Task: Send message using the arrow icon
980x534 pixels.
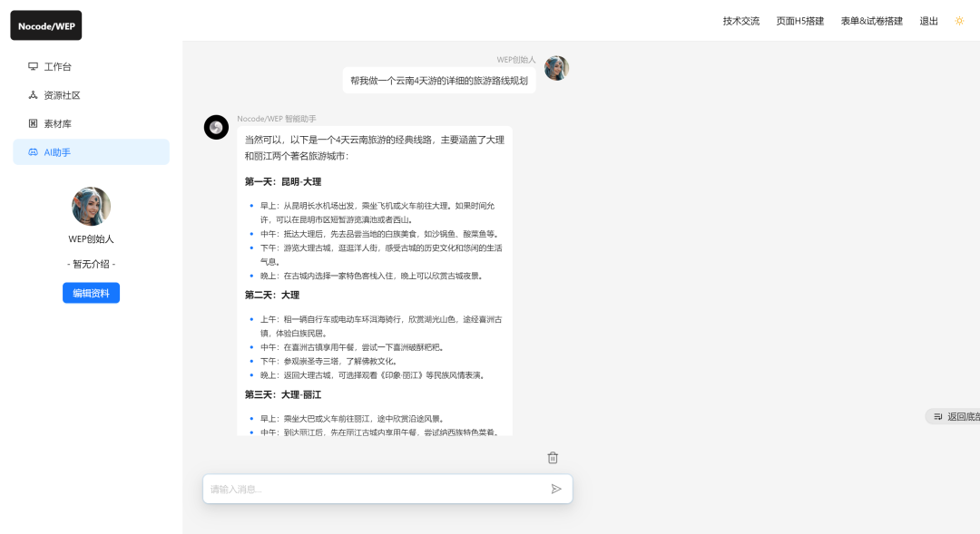Action: [x=557, y=489]
